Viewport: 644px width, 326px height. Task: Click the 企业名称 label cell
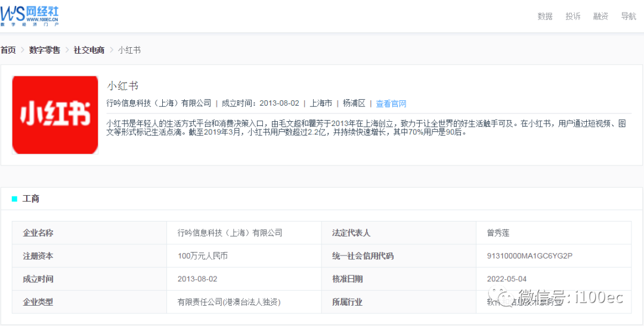pyautogui.click(x=89, y=233)
